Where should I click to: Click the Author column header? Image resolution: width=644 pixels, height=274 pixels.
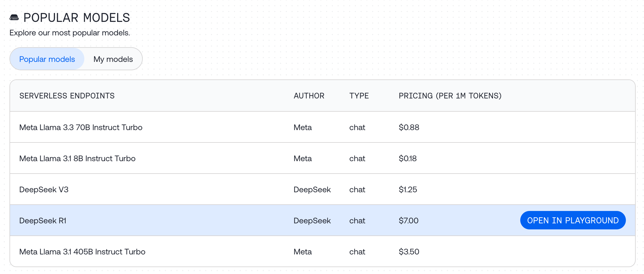(309, 96)
